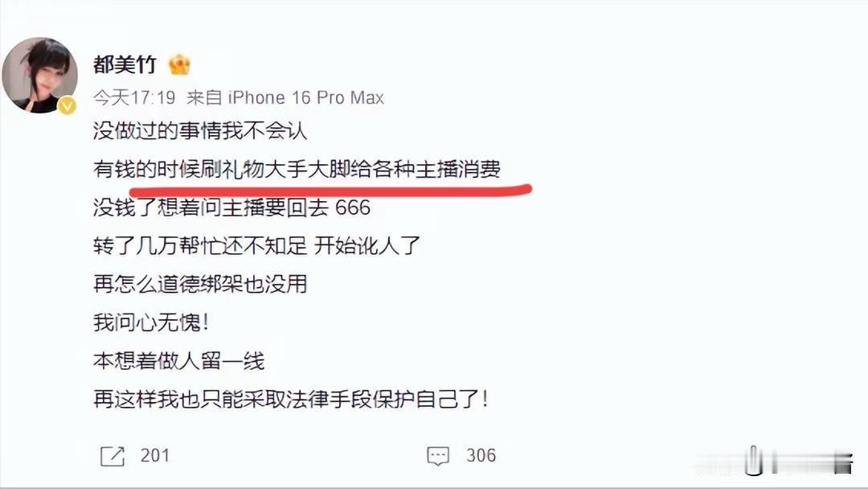Click the 来自 iPhone 16 Pro Max source
Viewport: 868px width, 489px height.
pos(285,98)
